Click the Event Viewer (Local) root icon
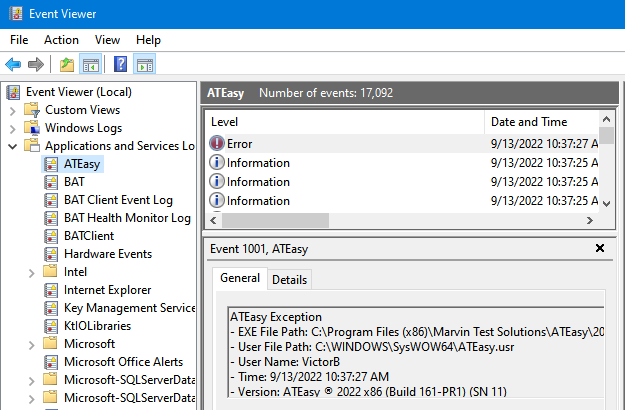This screenshot has width=625, height=410. [x=13, y=92]
